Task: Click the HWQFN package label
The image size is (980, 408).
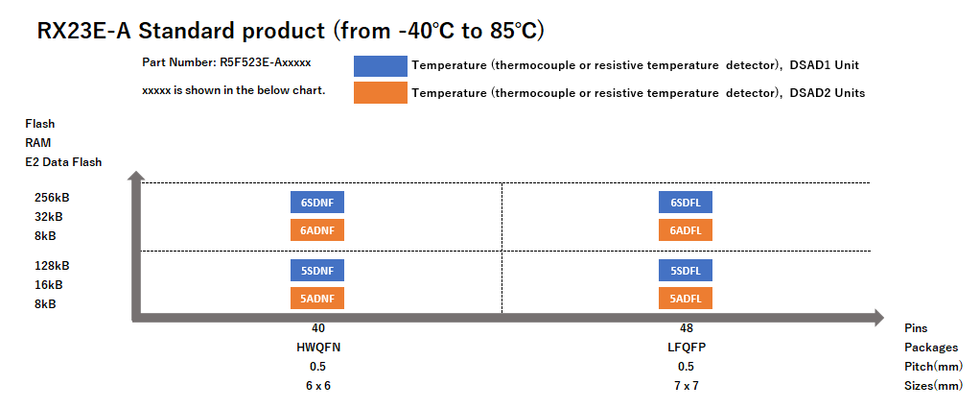Action: (318, 348)
